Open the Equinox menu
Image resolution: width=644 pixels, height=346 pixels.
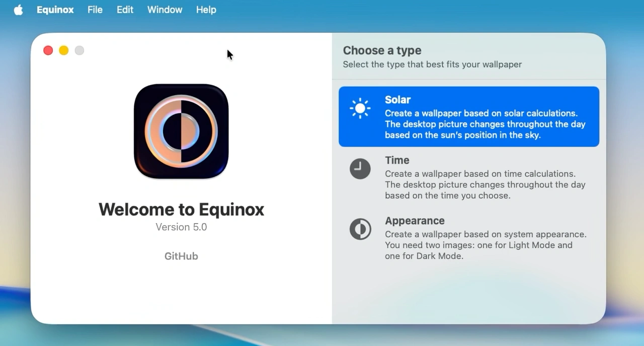(55, 10)
